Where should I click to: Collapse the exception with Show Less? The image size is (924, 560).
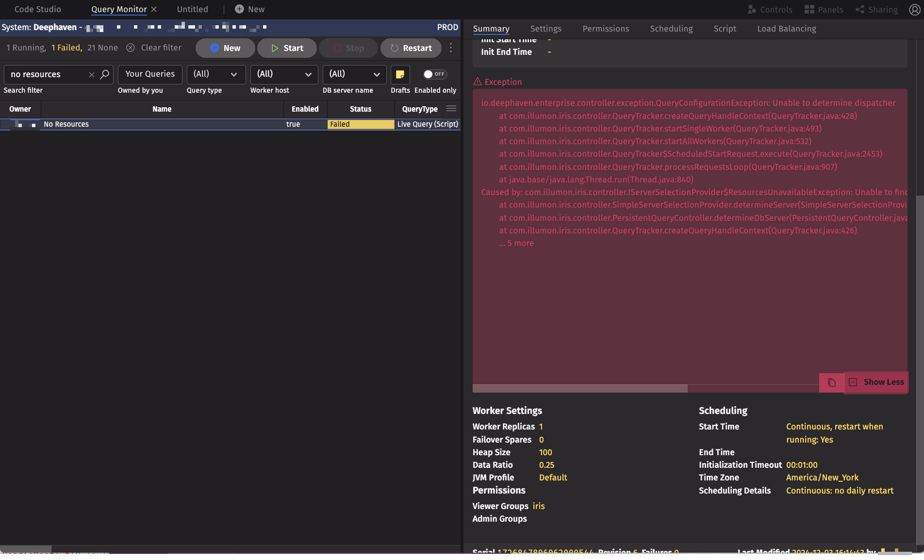(876, 382)
